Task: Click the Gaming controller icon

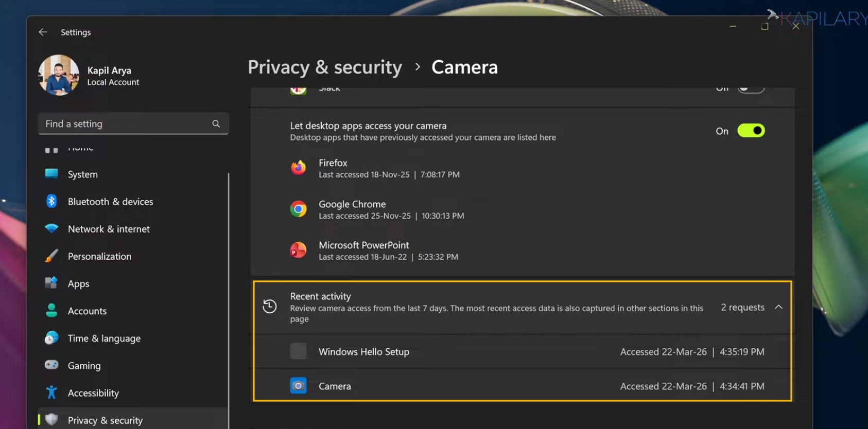Action: 51,365
